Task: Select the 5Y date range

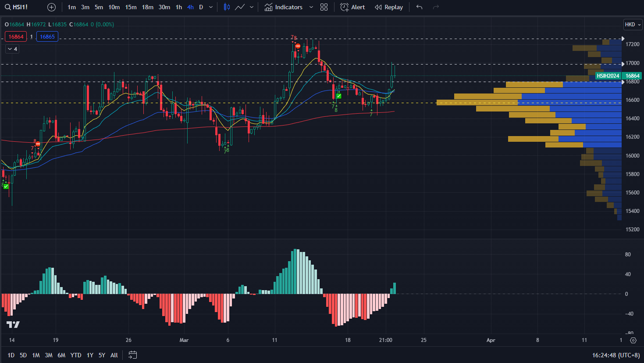Action: click(102, 355)
